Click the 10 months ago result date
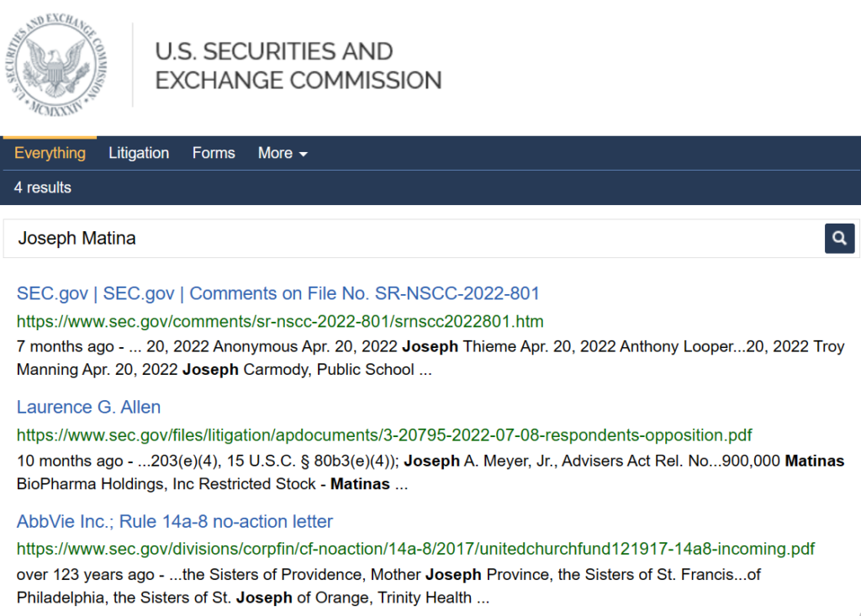 (70, 461)
